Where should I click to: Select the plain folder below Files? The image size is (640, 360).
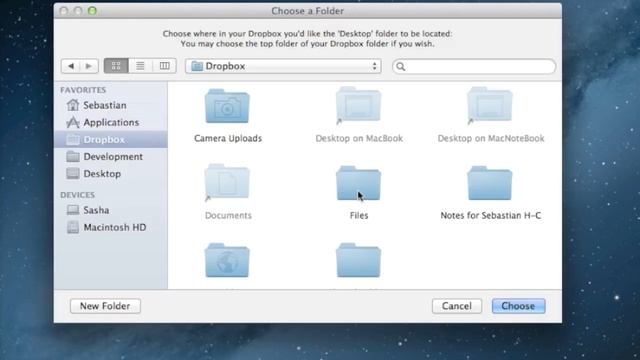click(x=358, y=260)
